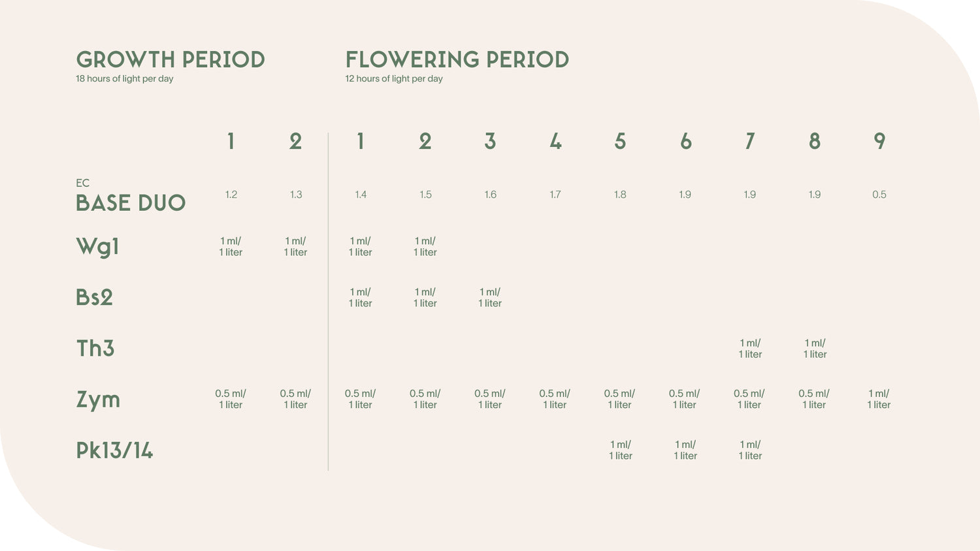Click the EC value 1.2
Image resolution: width=980 pixels, height=551 pixels.
231,195
